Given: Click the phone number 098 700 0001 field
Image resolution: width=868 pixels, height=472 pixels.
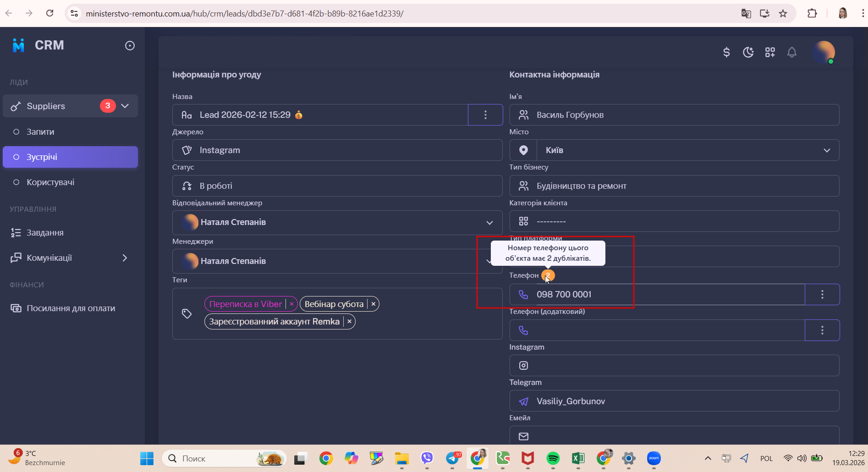Looking at the screenshot, I should click(657, 294).
